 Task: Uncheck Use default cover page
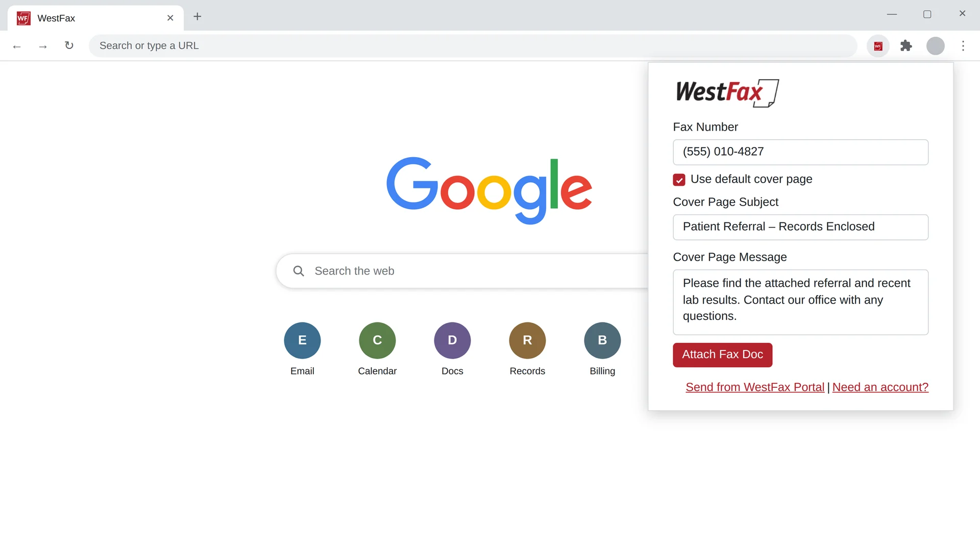(x=679, y=180)
